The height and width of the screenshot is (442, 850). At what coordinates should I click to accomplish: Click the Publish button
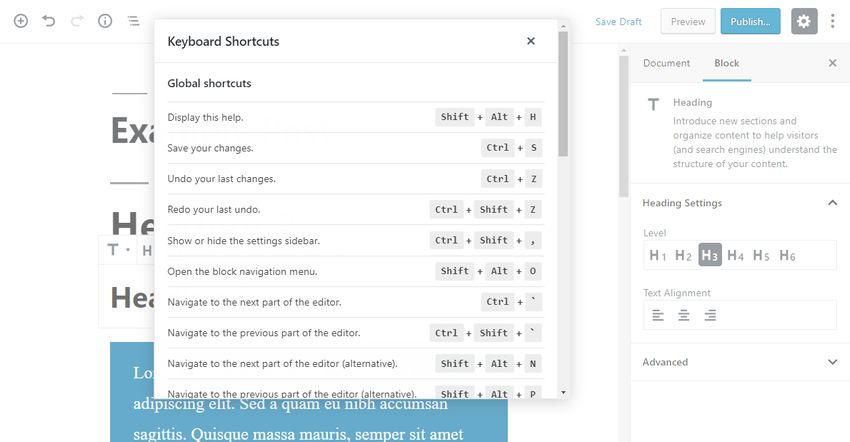tap(750, 22)
